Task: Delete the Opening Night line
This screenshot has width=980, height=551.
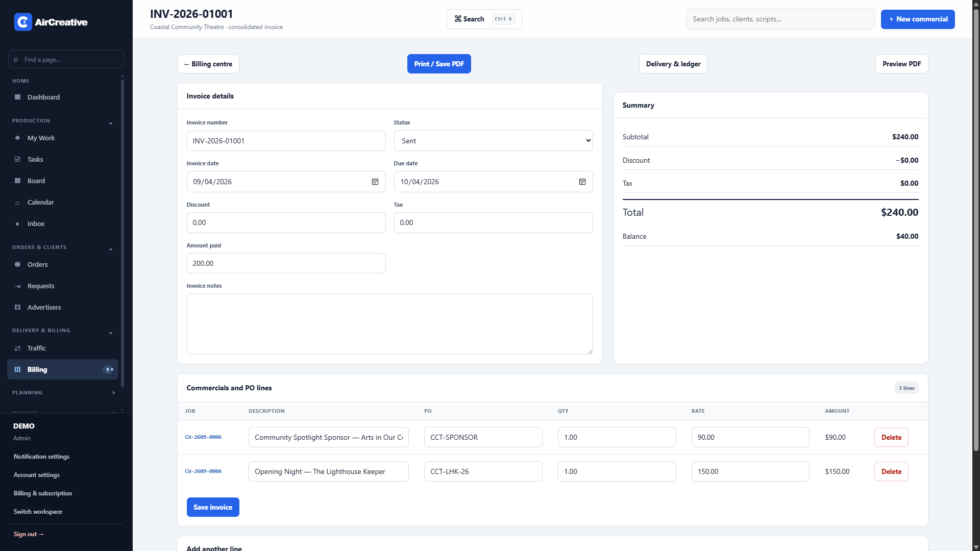Action: click(x=891, y=471)
